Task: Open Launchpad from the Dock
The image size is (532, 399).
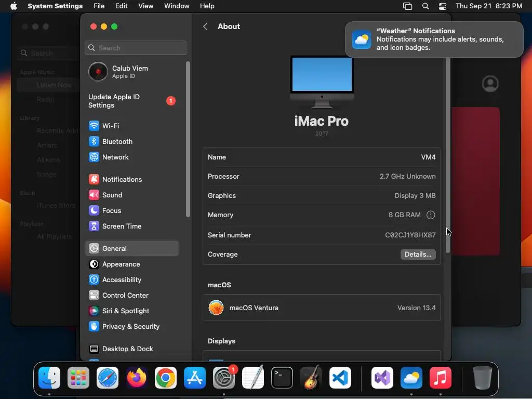Action: point(78,378)
